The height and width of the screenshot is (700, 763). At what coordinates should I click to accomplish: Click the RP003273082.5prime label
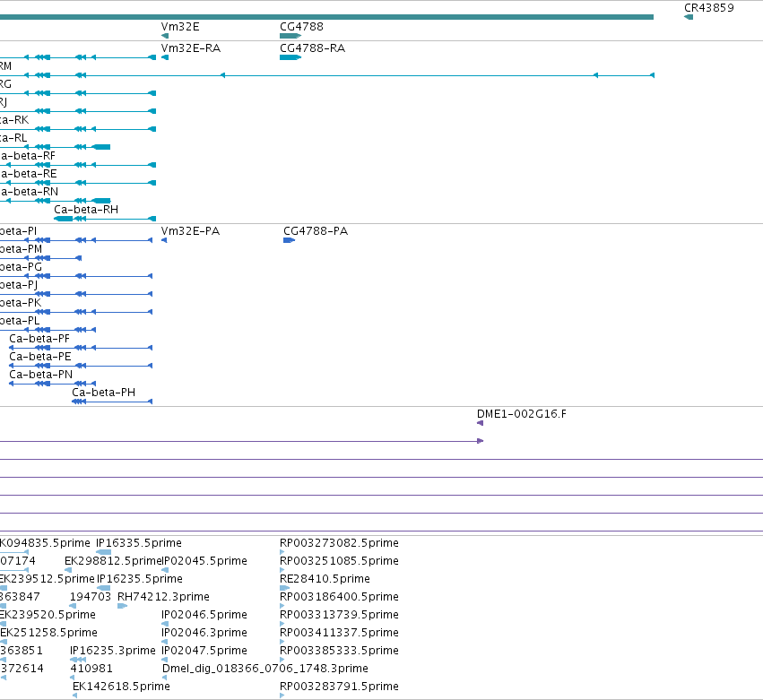pyautogui.click(x=339, y=543)
